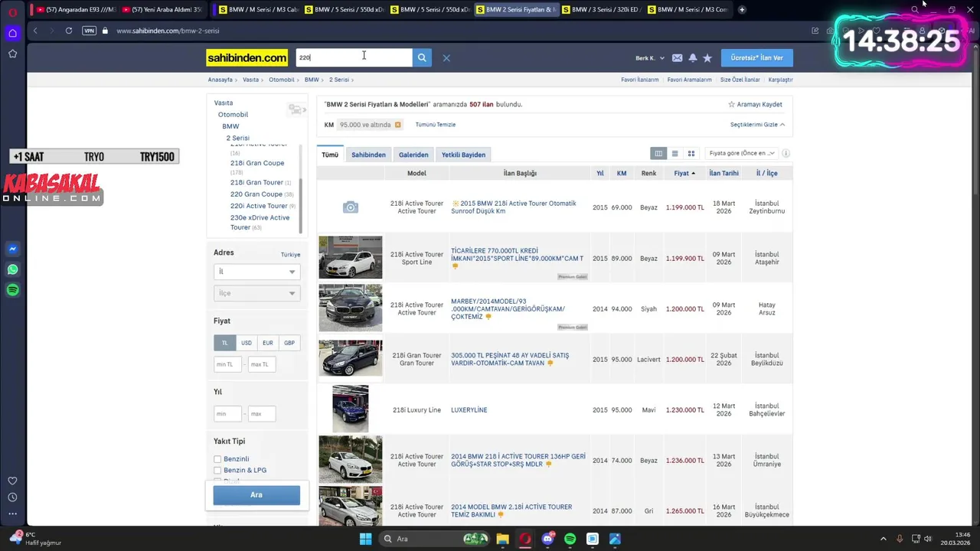Open the İlçe district dropdown
The width and height of the screenshot is (980, 551).
pos(256,293)
